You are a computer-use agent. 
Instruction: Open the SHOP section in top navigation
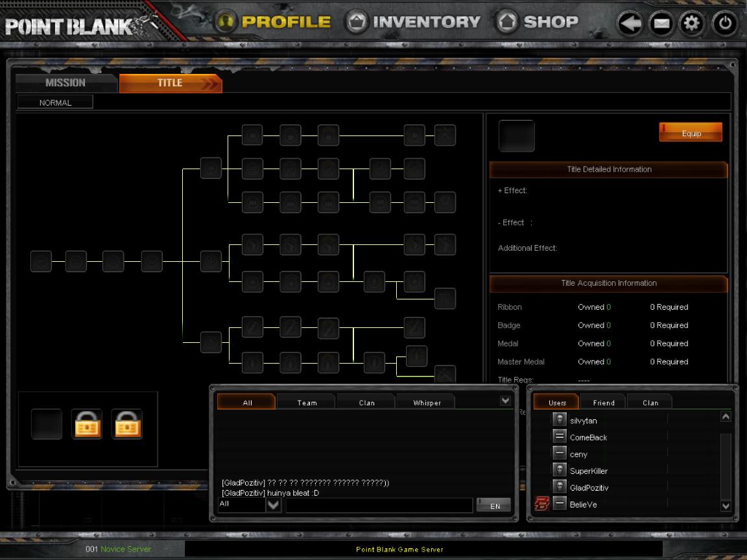coord(538,22)
